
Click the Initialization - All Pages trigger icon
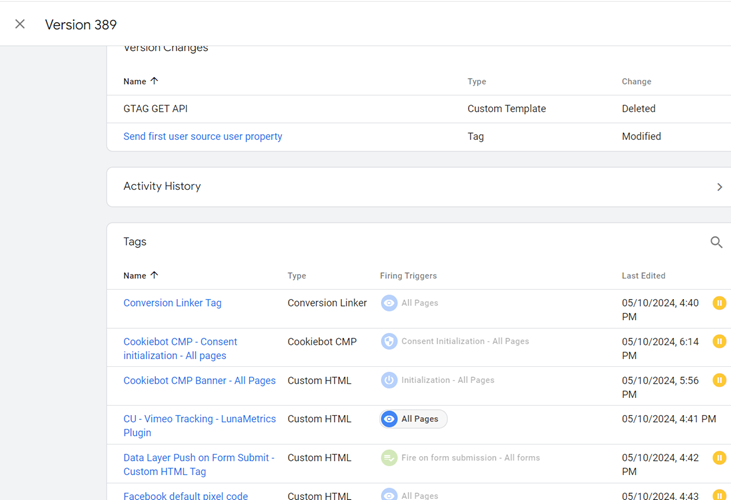coord(389,380)
